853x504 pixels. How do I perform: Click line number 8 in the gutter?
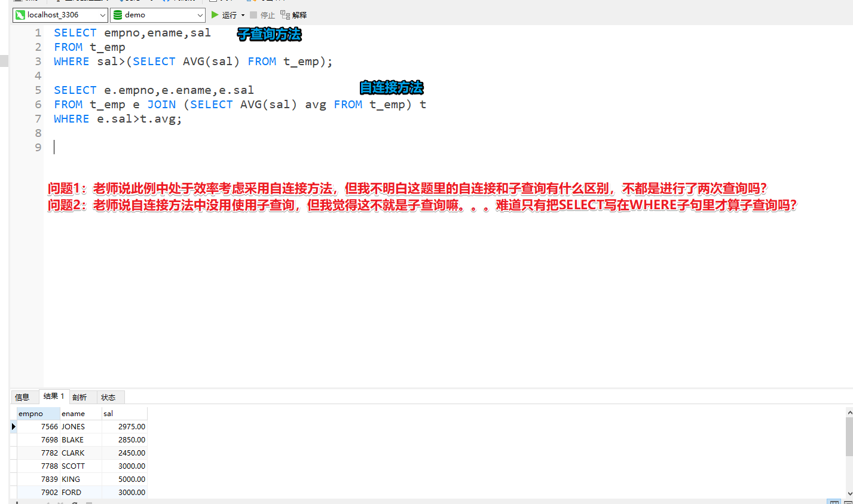pyautogui.click(x=38, y=133)
